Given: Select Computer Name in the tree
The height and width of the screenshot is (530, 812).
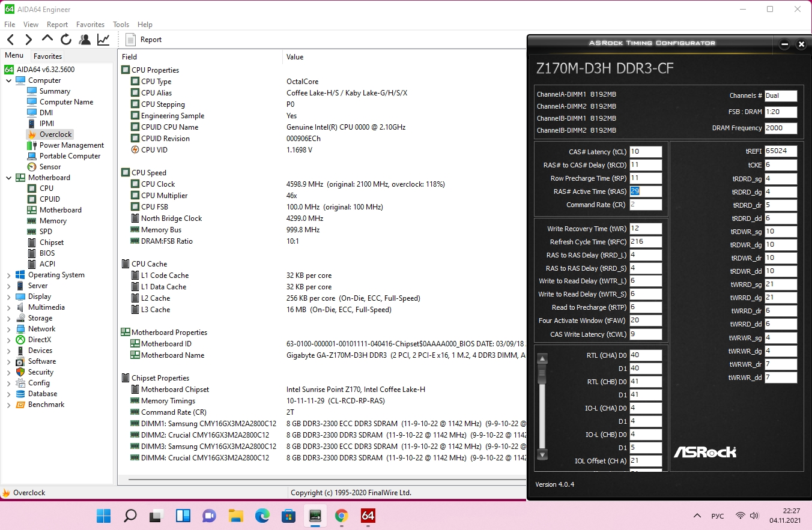Looking at the screenshot, I should [66, 102].
